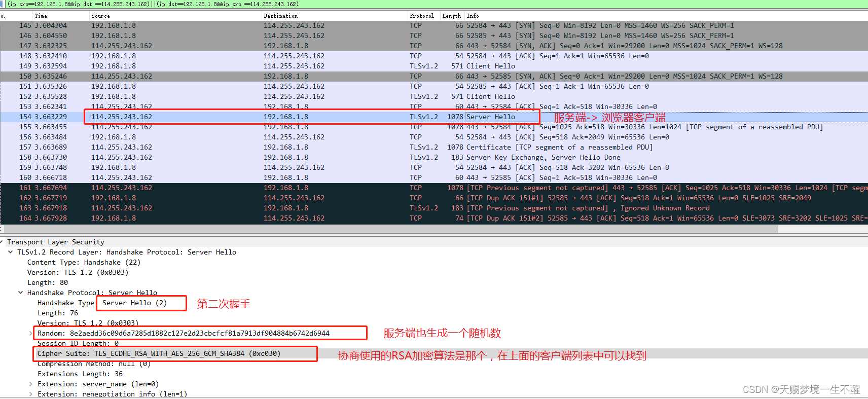Select the Cipher Suite TLS_ECDHE_RSA field

click(x=159, y=353)
